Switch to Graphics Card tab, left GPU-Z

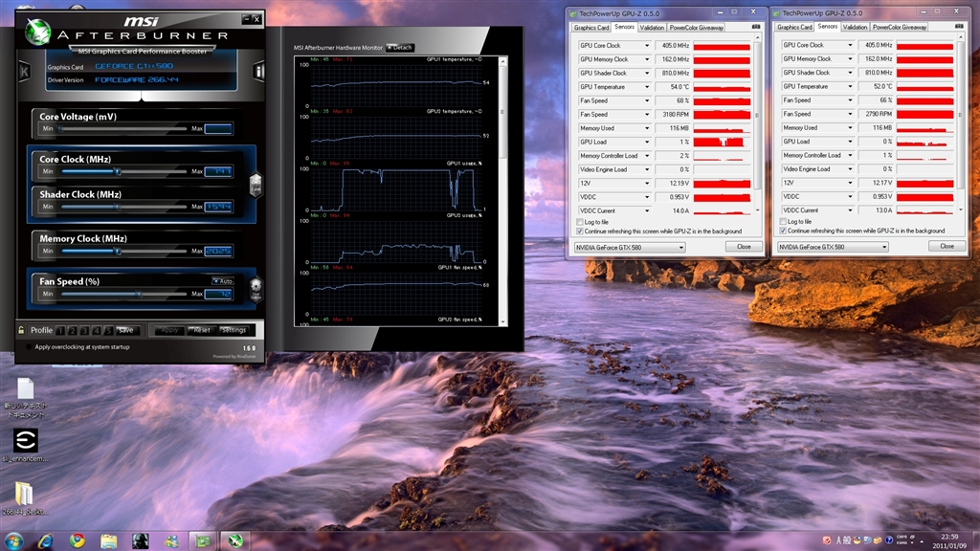click(591, 28)
